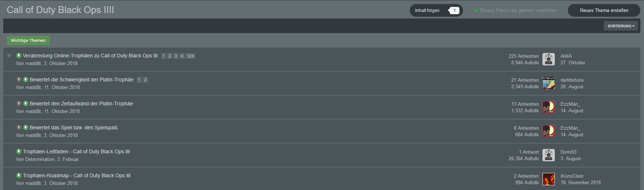
Task: Open iKonoClast's avatar picture
Action: tap(549, 179)
